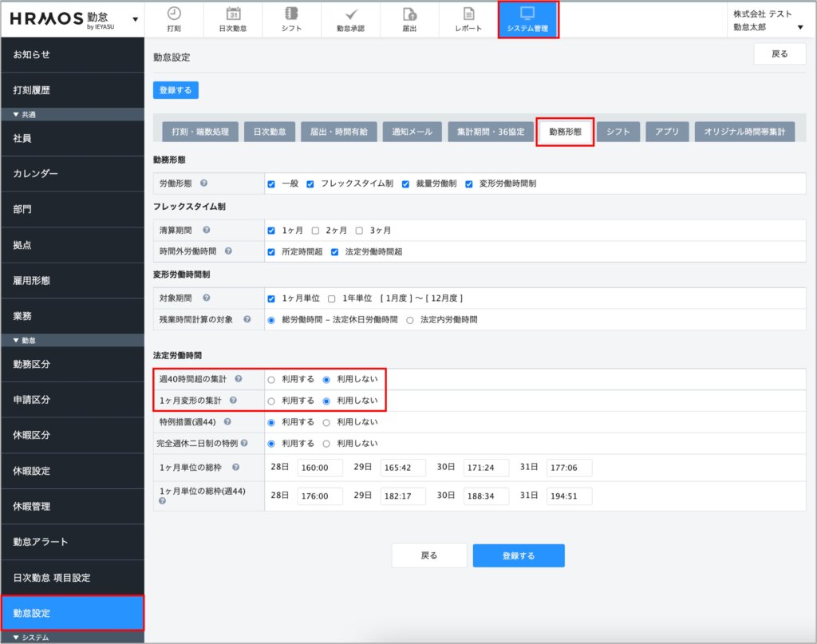Screen dimensions: 817x644
Task: Click the 28日 total hours field 160:00
Action: tap(319, 468)
